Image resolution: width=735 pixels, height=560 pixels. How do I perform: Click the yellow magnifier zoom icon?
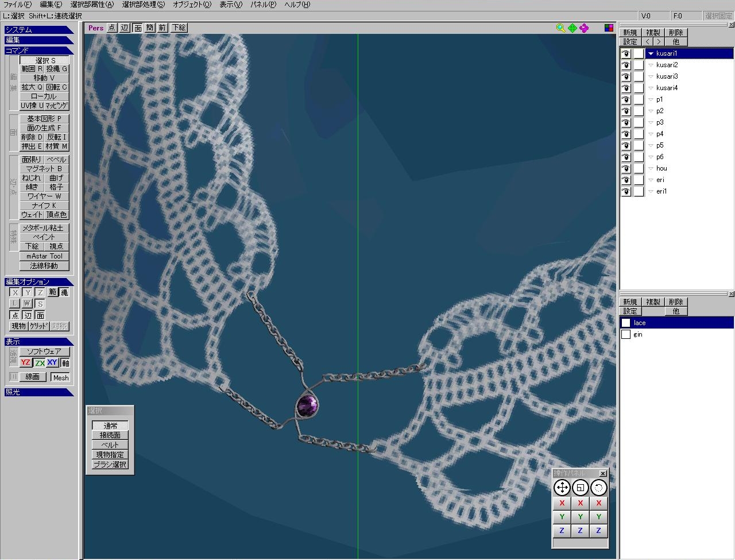pyautogui.click(x=560, y=28)
